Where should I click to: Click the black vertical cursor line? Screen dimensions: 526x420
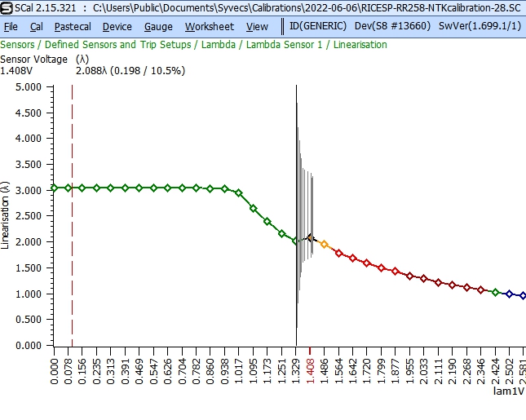point(296,215)
